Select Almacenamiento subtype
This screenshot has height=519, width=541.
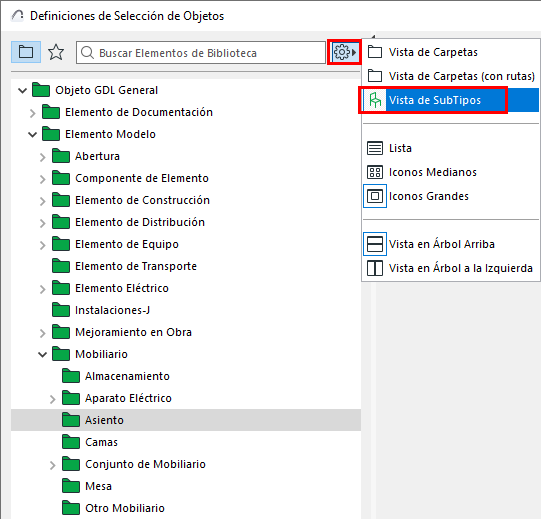tap(127, 376)
